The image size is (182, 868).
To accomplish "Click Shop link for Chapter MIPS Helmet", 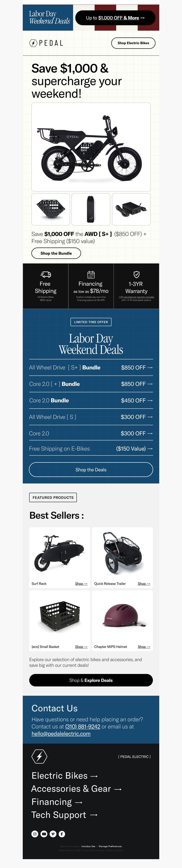I will [x=144, y=647].
